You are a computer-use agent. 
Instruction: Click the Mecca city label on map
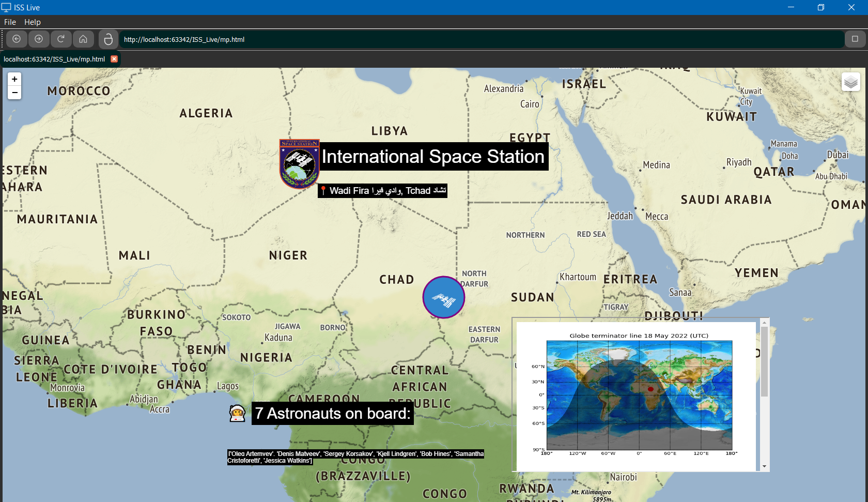[657, 217]
